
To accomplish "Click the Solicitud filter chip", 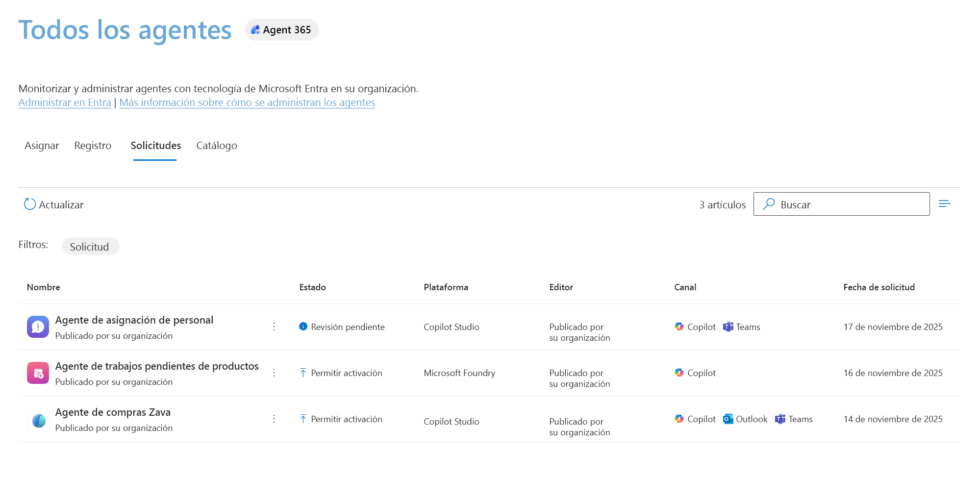I will pos(91,247).
